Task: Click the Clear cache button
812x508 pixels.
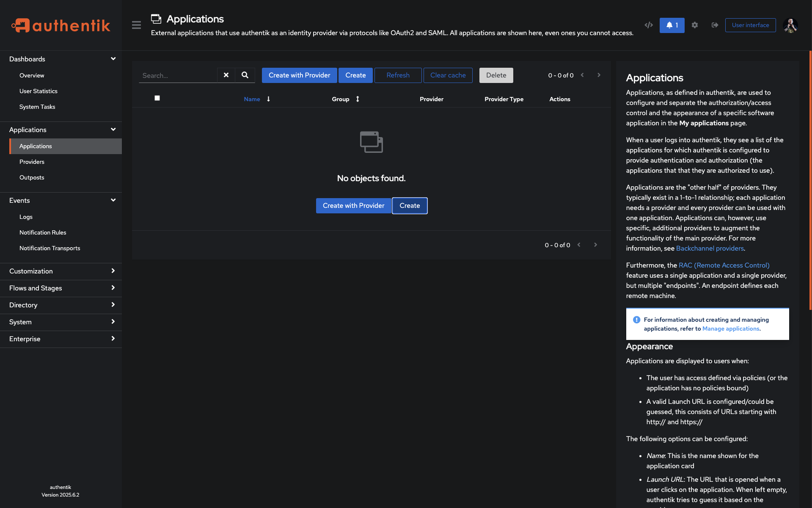Action: [x=448, y=75]
